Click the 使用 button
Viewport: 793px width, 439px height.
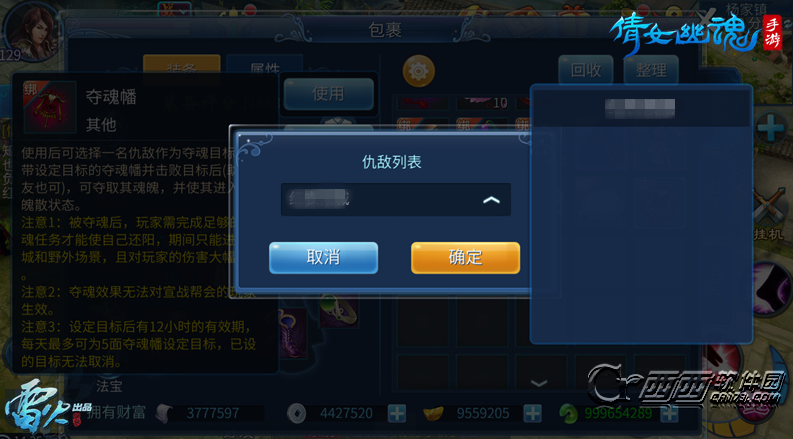click(328, 94)
